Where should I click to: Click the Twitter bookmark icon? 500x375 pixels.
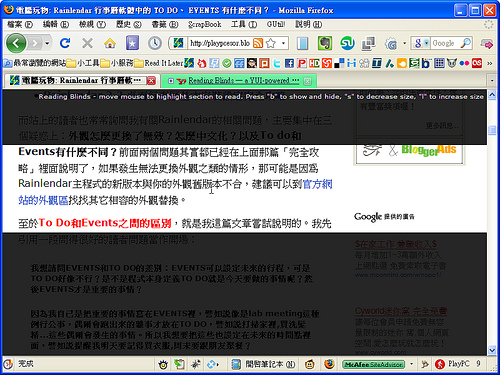click(x=277, y=63)
